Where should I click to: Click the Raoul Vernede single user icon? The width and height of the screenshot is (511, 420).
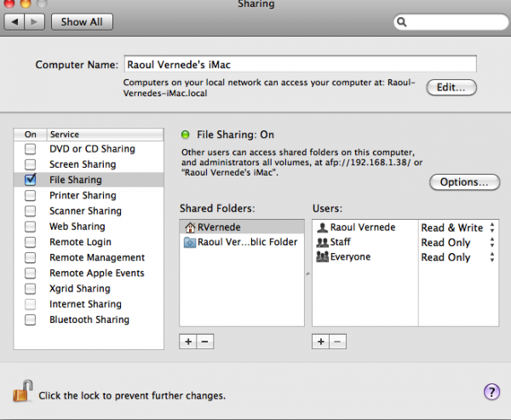point(322,227)
